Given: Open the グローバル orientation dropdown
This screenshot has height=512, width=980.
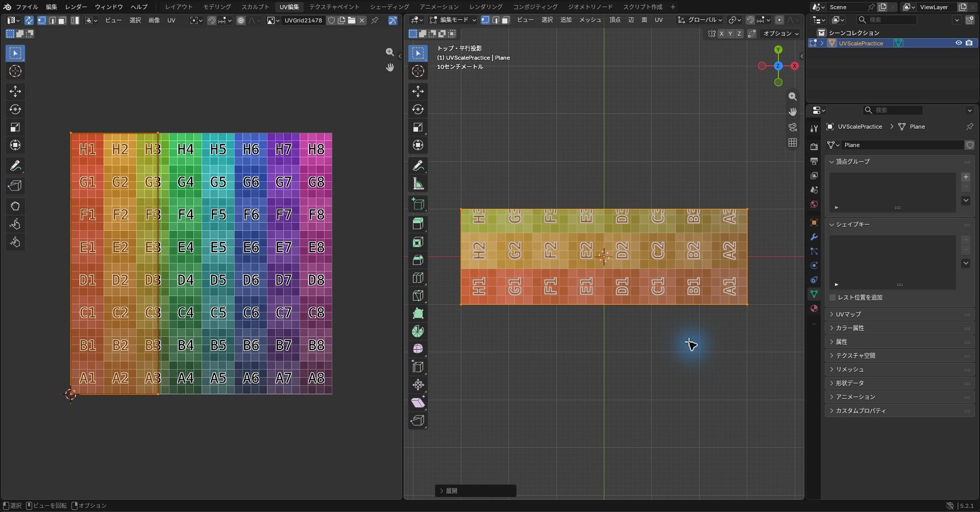Looking at the screenshot, I should [x=700, y=20].
